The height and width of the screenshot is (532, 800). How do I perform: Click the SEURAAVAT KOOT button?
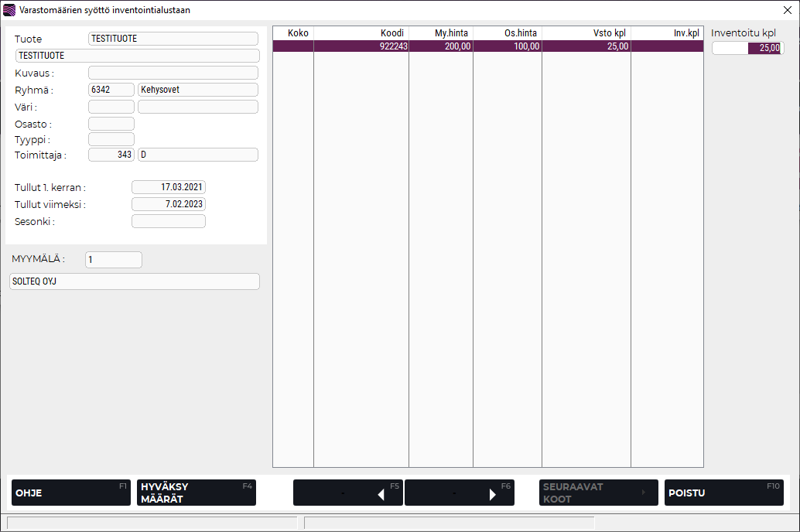(x=598, y=493)
